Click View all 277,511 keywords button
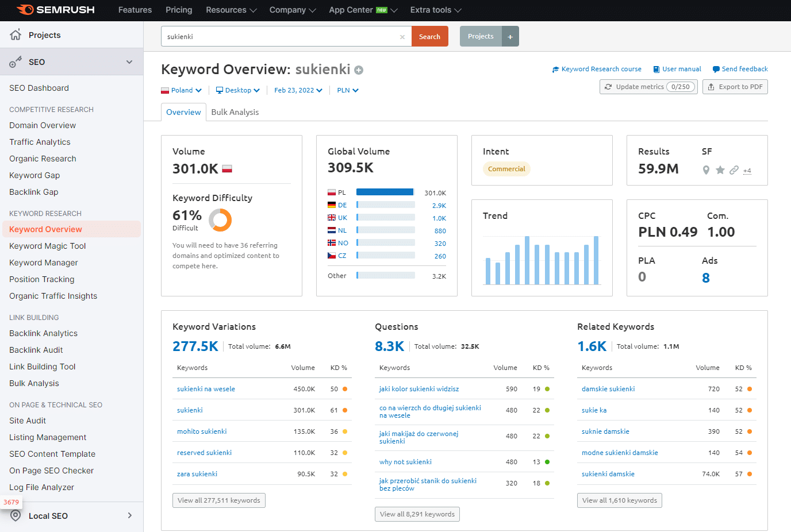This screenshot has width=791, height=532. (x=218, y=500)
